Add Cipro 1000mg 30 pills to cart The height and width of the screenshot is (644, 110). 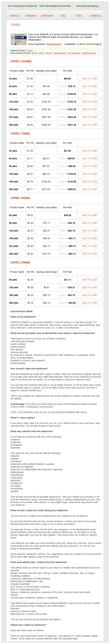[x=90, y=78]
